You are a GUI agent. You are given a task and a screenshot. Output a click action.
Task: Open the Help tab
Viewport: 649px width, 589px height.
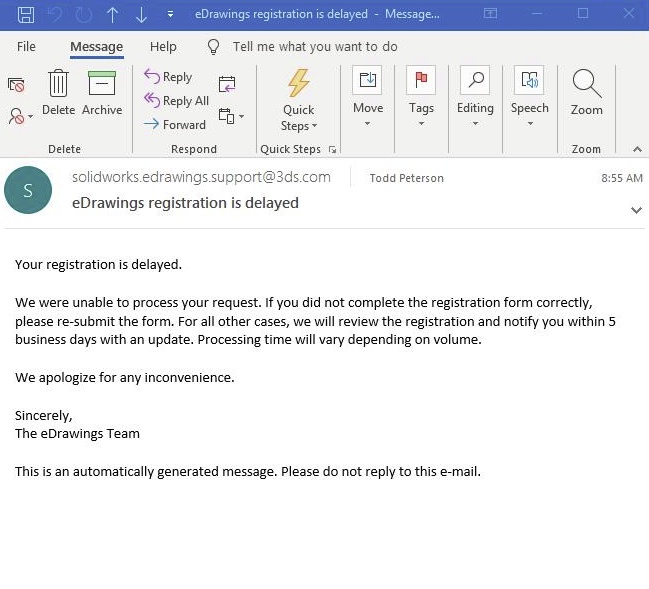pos(163,46)
